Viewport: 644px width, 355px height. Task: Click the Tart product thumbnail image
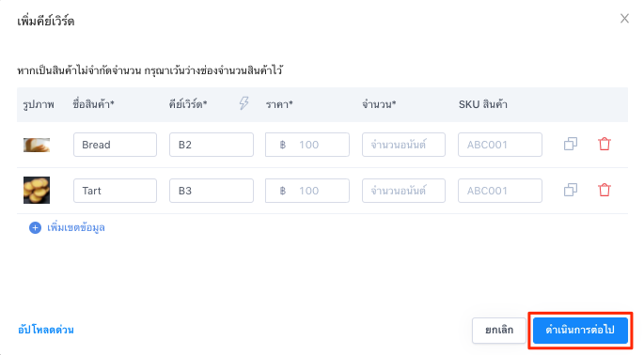pos(37,190)
